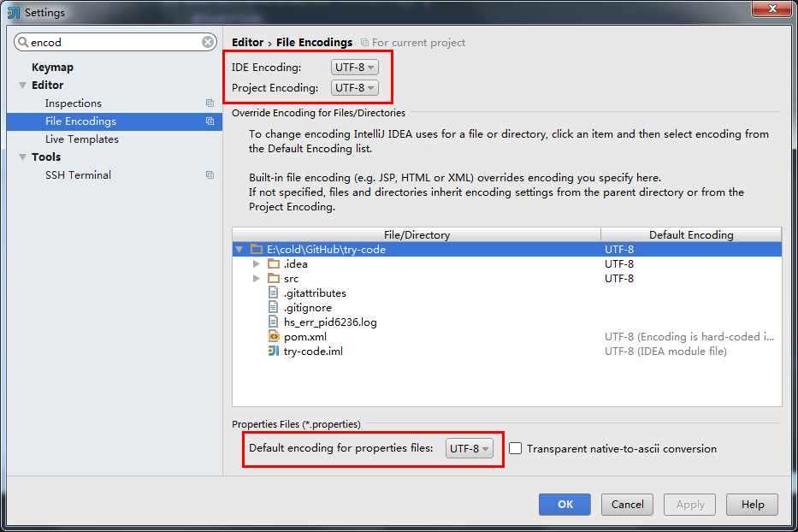Image resolution: width=798 pixels, height=532 pixels.
Task: Click the search magnifier icon
Action: pyautogui.click(x=23, y=42)
